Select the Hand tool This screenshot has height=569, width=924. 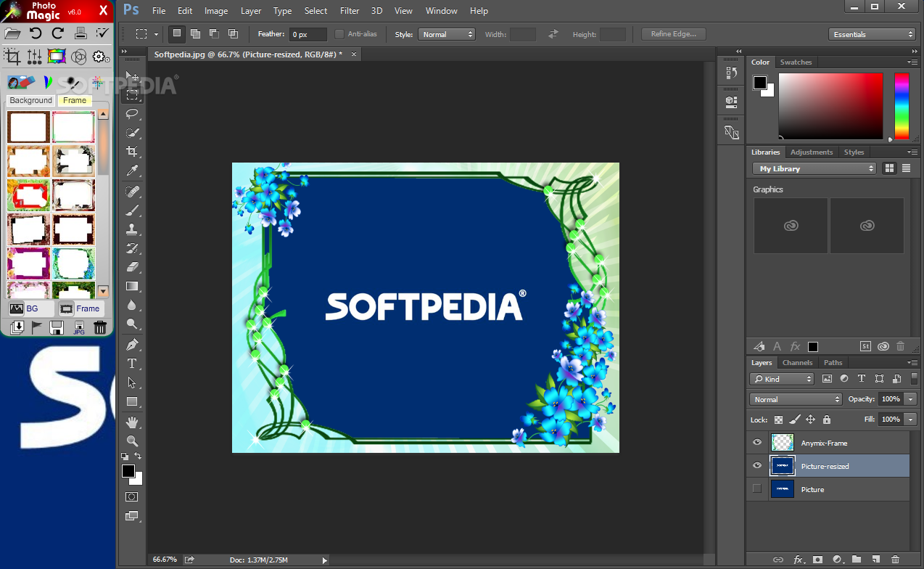132,422
